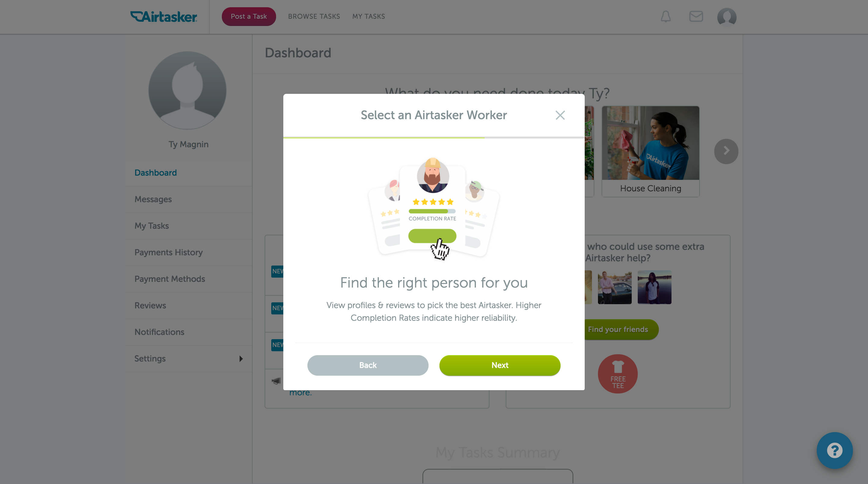Go back with the Back button

click(368, 365)
